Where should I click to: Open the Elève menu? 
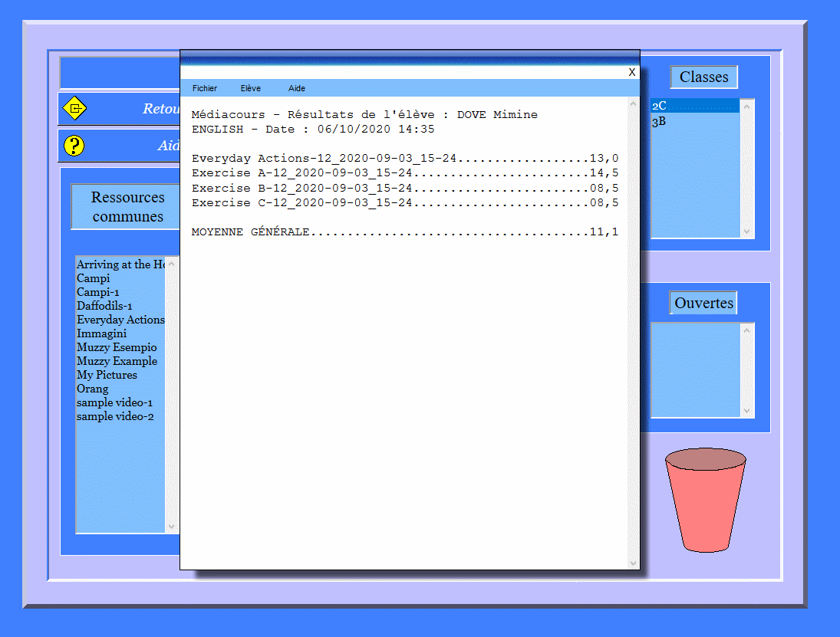click(250, 88)
